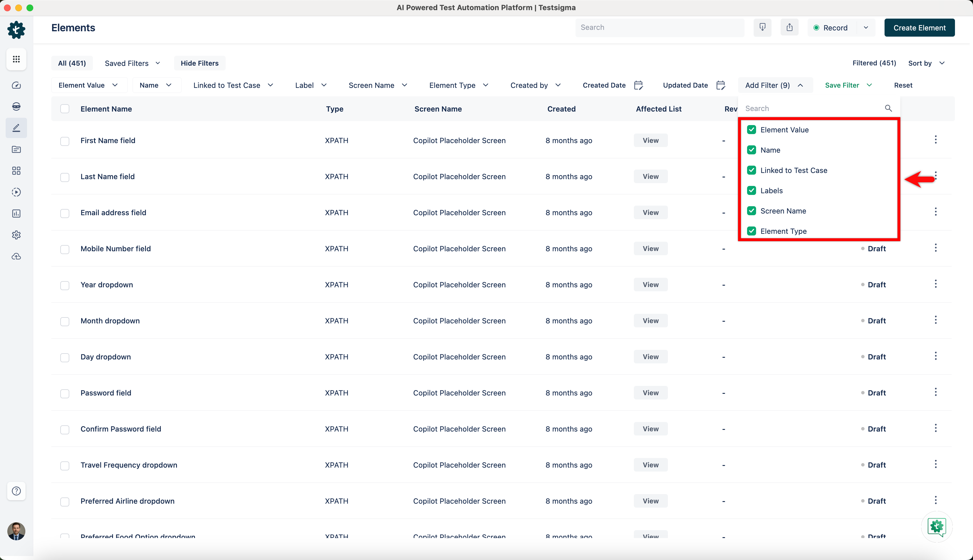Open the help question mark icon

point(16,491)
